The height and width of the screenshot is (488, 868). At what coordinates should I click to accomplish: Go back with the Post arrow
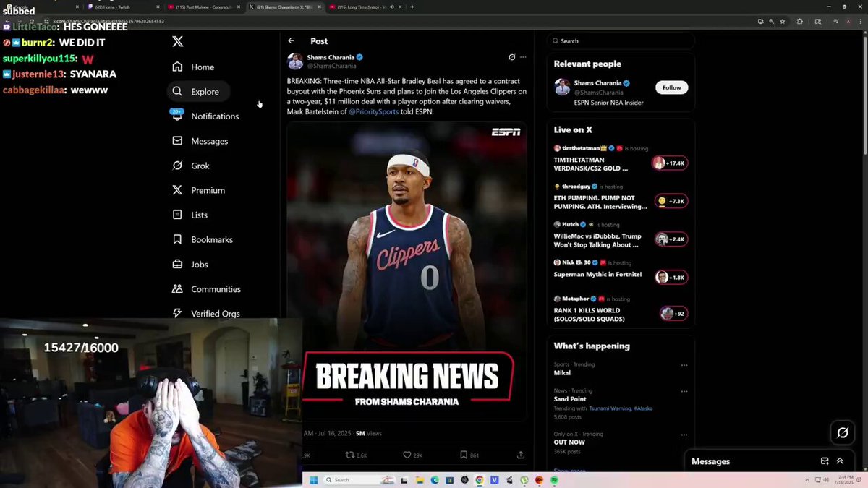coord(291,41)
